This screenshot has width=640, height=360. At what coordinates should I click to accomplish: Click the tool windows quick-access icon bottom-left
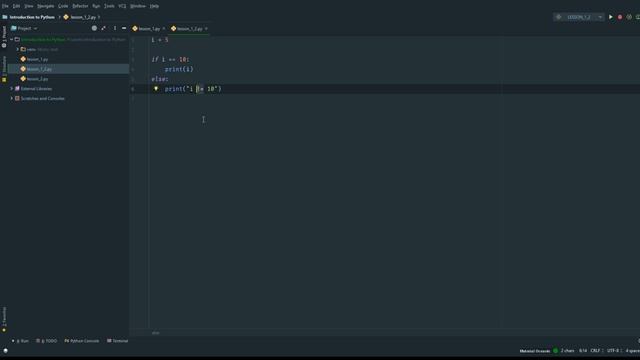pos(5,351)
